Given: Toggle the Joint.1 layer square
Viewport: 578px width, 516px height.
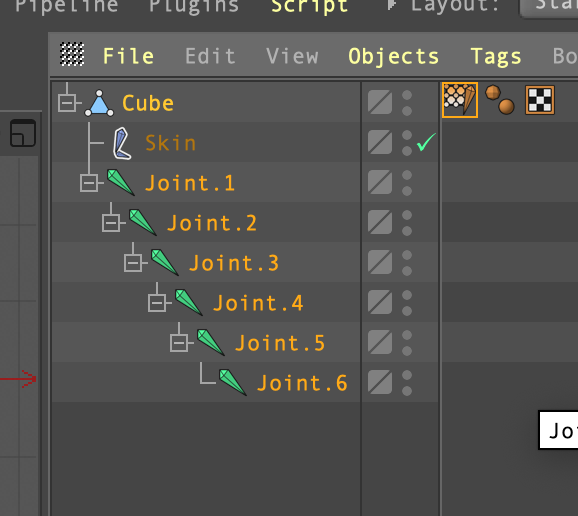Looking at the screenshot, I should click(x=380, y=182).
